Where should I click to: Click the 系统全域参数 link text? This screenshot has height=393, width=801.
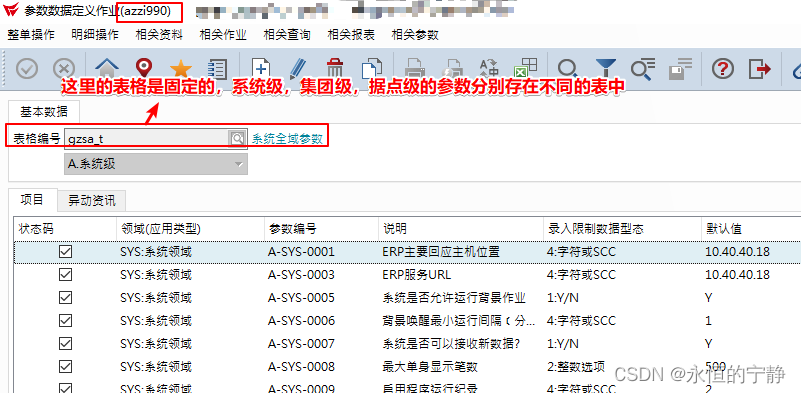(x=287, y=139)
